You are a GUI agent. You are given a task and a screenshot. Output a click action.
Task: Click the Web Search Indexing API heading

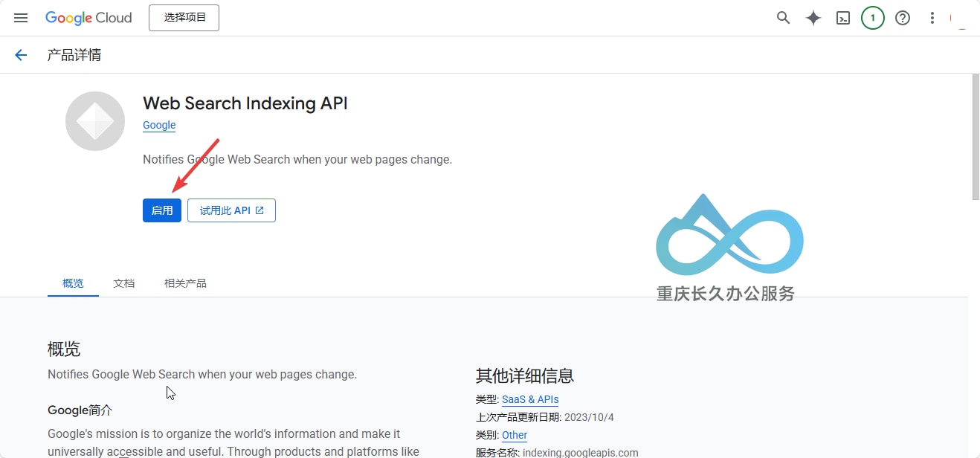(x=245, y=103)
